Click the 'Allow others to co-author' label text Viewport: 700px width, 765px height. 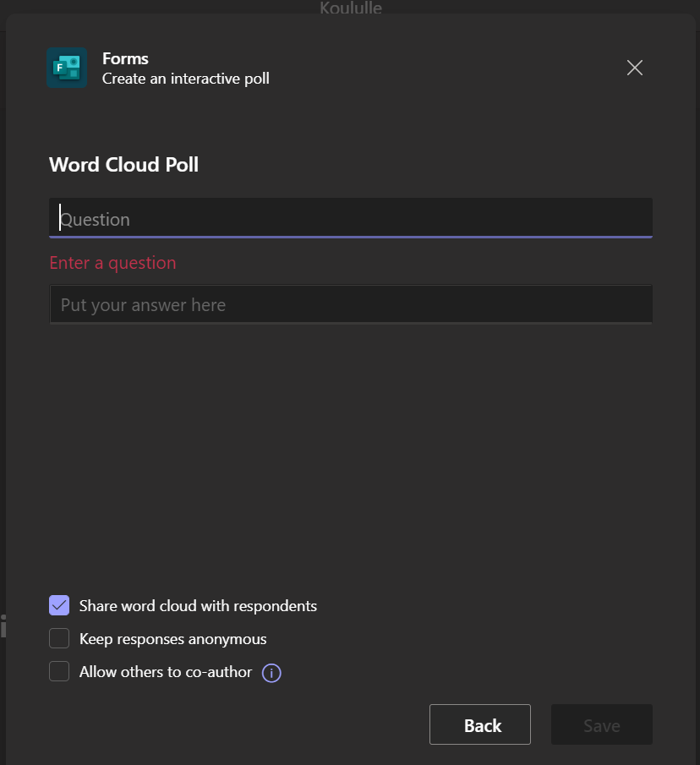(x=166, y=672)
